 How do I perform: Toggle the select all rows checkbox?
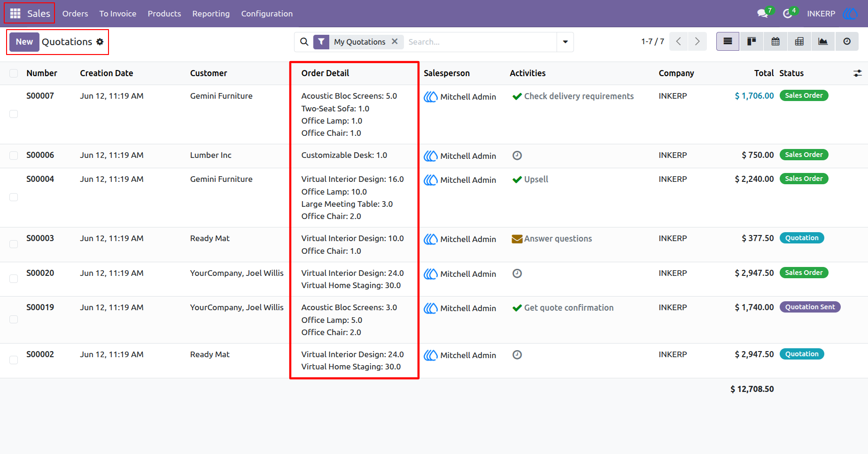[14, 73]
